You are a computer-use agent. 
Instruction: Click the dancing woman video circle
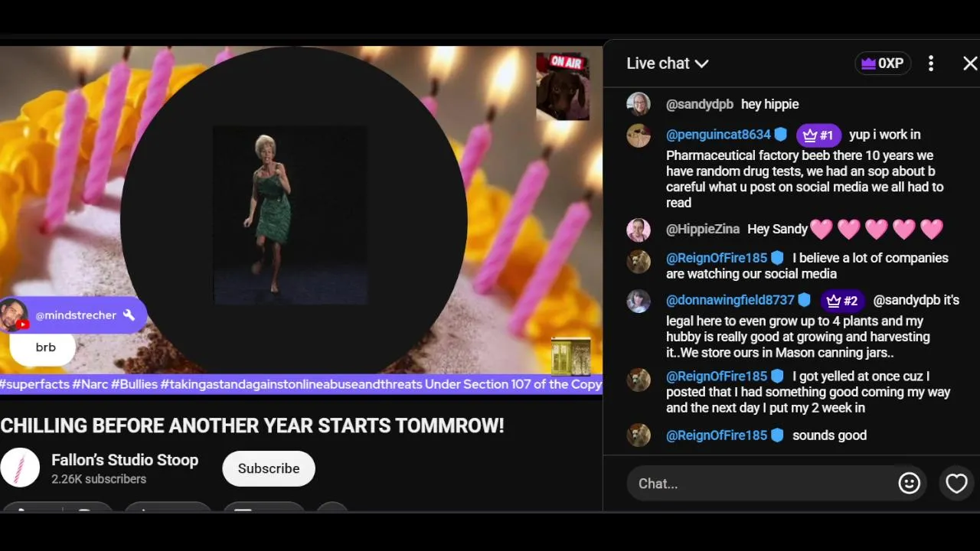pos(294,220)
